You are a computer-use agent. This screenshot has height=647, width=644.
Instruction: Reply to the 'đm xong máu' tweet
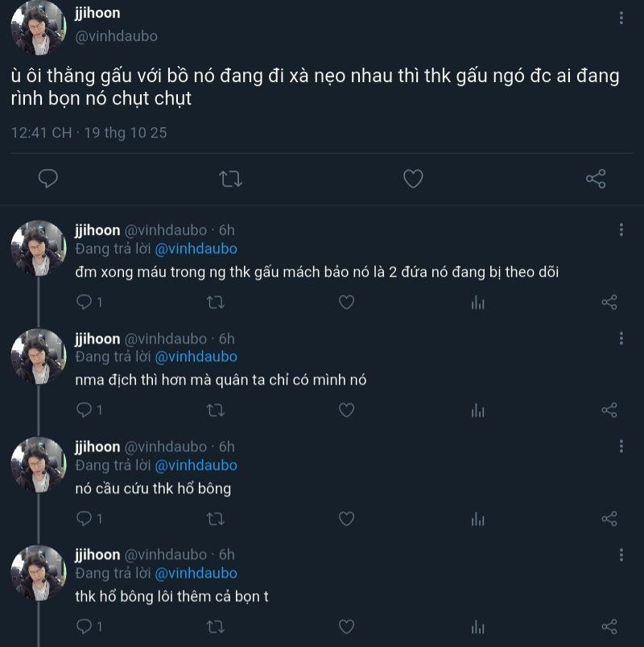click(85, 302)
